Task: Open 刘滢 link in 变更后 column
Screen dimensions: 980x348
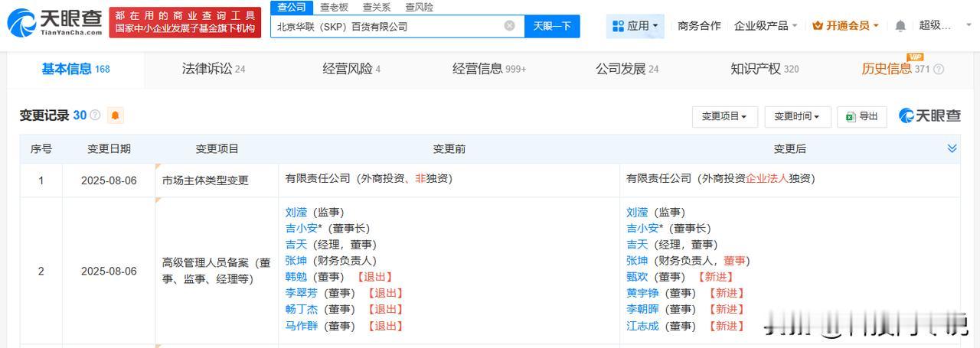Action: [637, 213]
